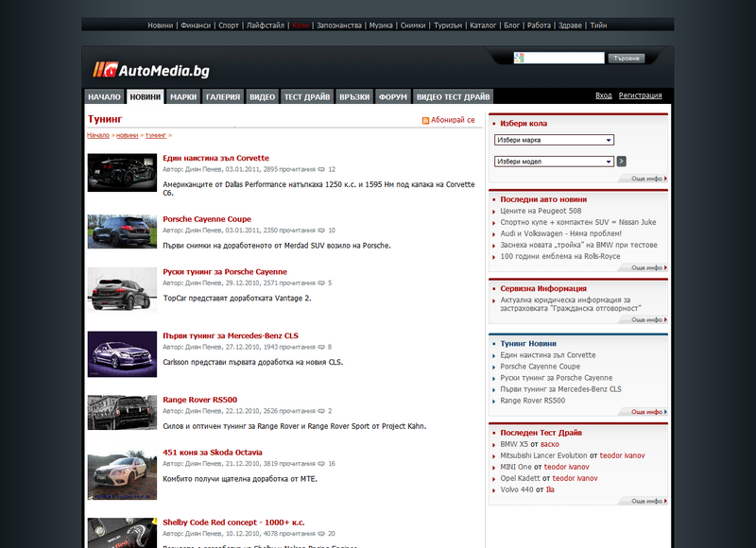Open test drive BMW X5 link
756x548 pixels.
[514, 444]
